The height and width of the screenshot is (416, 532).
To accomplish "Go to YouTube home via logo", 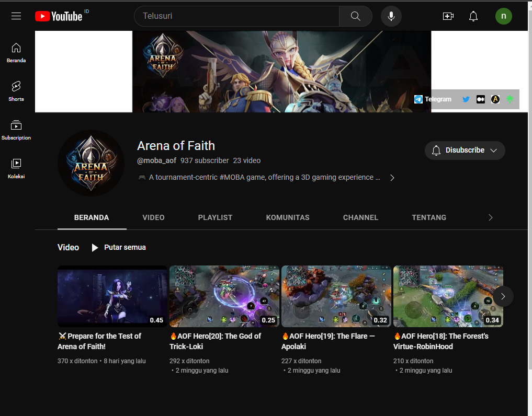I will point(59,16).
